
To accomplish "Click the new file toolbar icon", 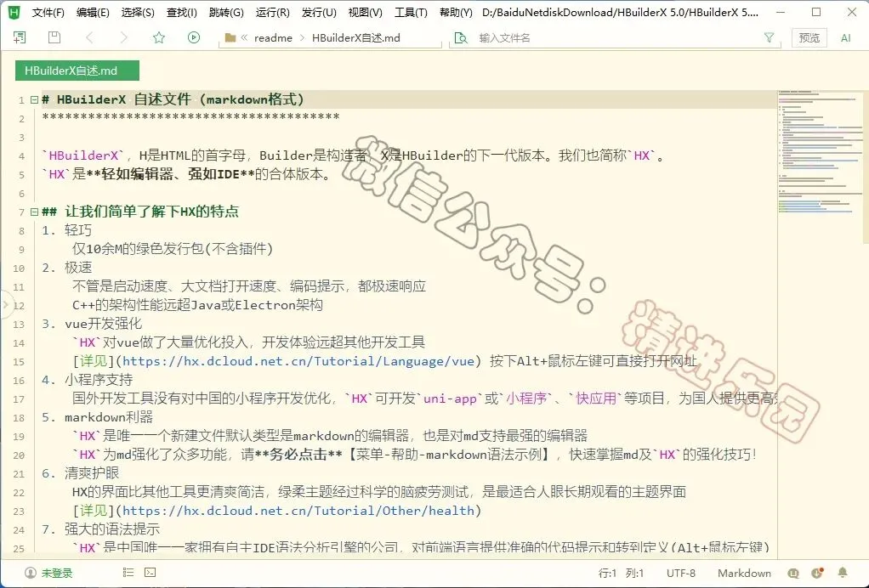I will [20, 37].
